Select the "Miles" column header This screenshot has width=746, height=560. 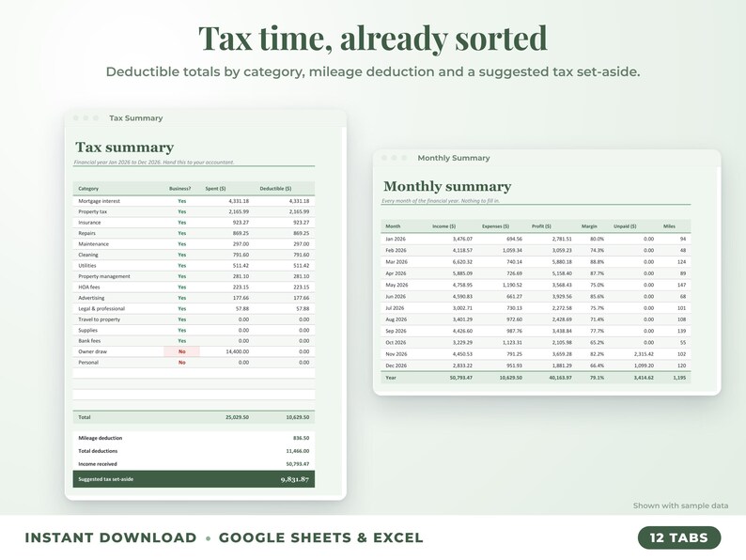click(x=669, y=226)
